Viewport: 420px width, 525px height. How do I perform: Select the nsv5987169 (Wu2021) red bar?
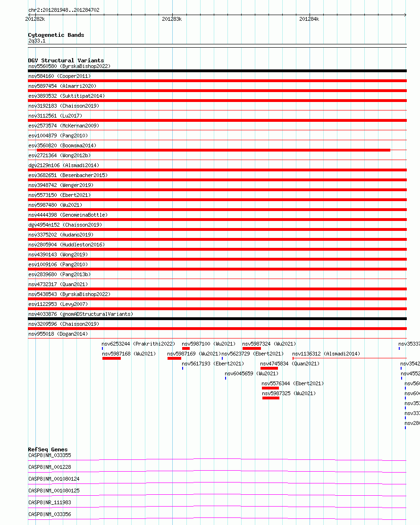[x=174, y=359]
